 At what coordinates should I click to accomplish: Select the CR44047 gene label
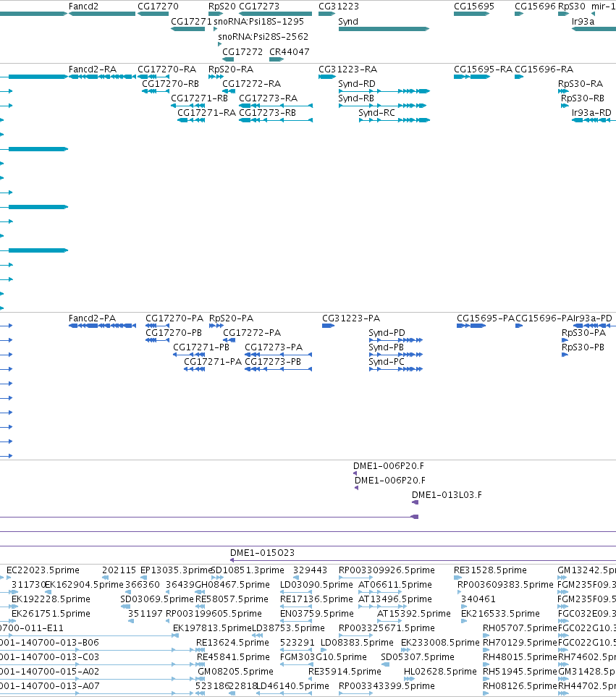coord(290,52)
